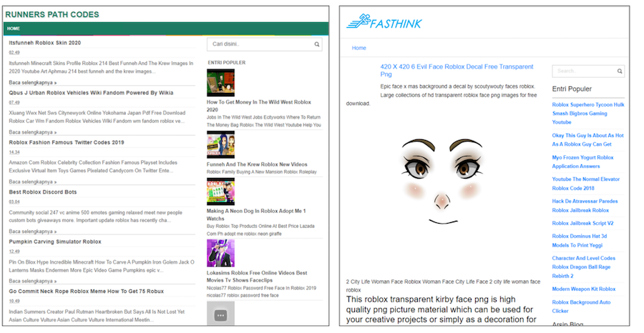Click 'Baca selengkapnya' under Best Roblox Discord Bots

click(x=33, y=232)
